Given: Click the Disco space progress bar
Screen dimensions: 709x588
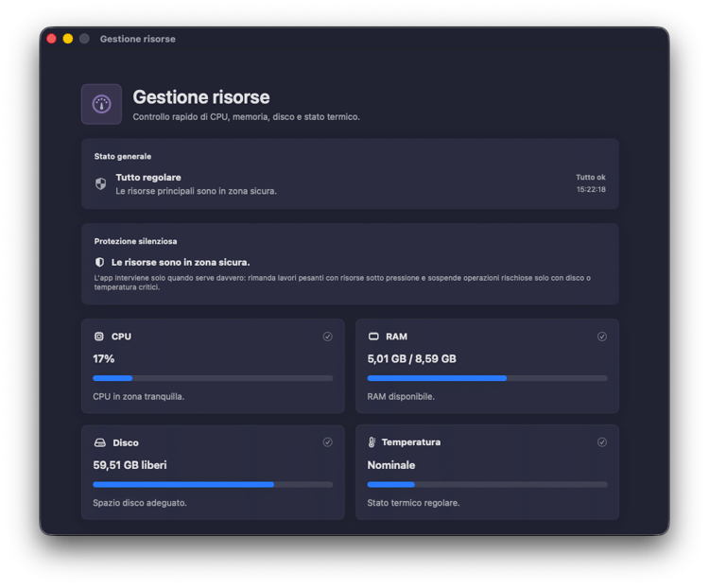Looking at the screenshot, I should click(213, 484).
